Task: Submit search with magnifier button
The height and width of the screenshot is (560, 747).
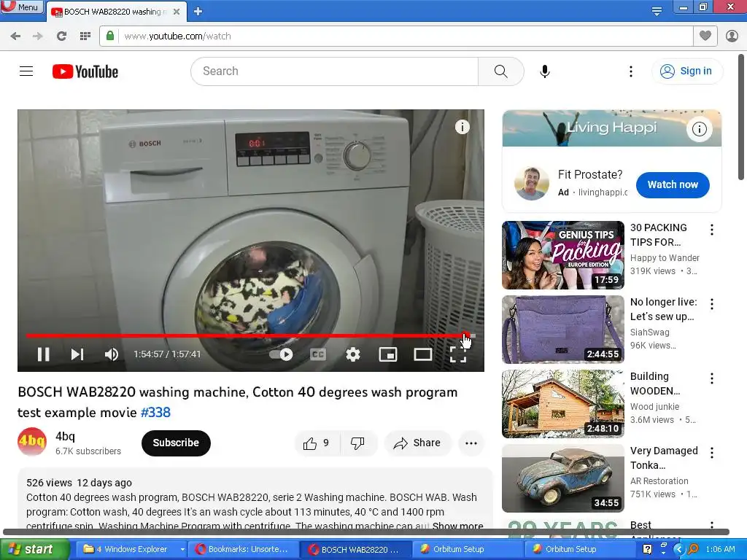Action: 500,71
